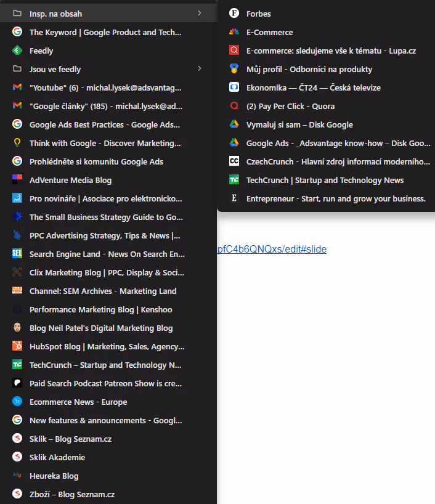Screen dimensions: 435x504
Task: Select "The Small Business Strategy Guide to Go..."
Action: click(x=108, y=217)
